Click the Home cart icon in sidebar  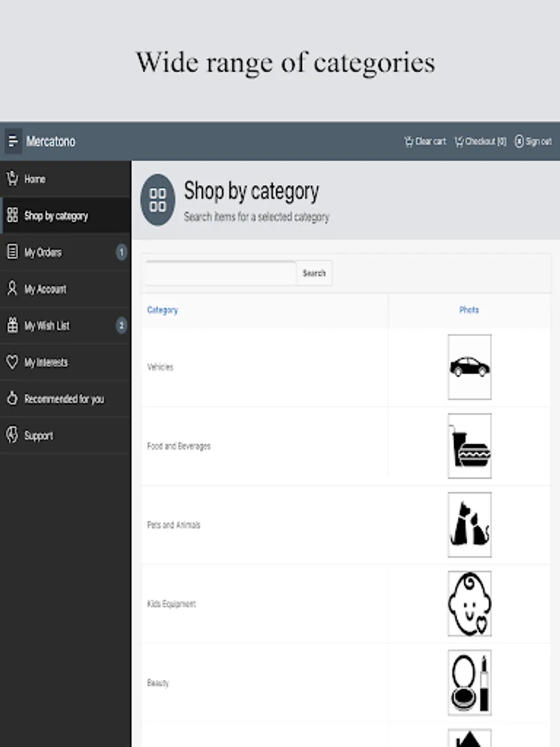12,179
